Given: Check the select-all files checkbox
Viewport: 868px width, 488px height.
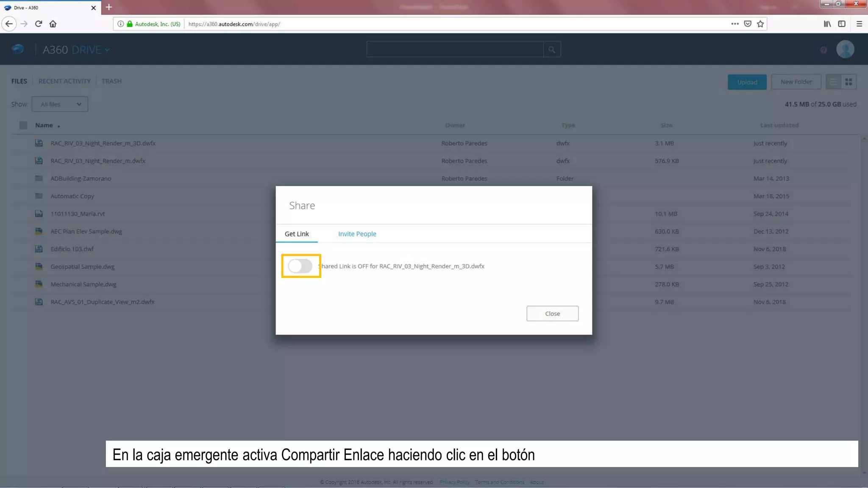Looking at the screenshot, I should (x=23, y=125).
